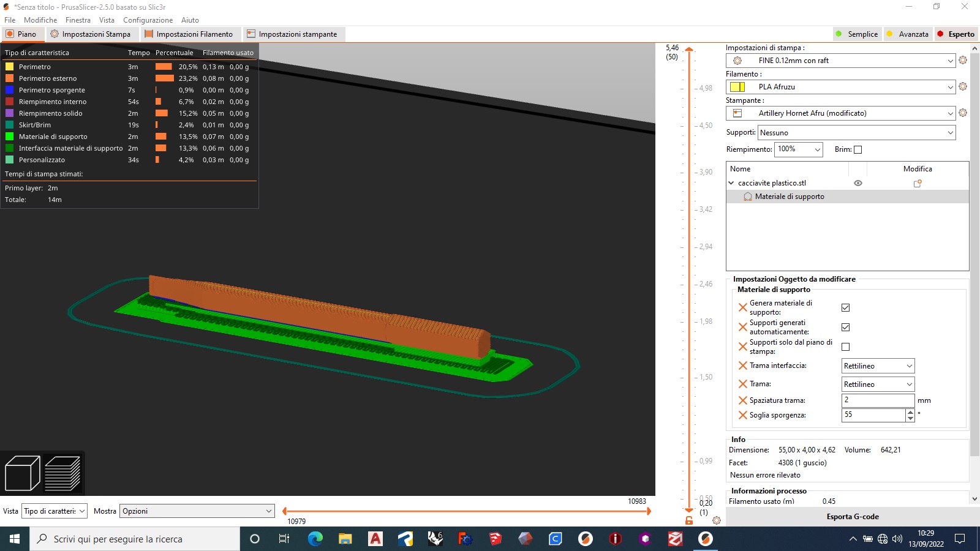Collapse cacciavite plastico.stl tree node
Image resolution: width=980 pixels, height=551 pixels.
point(731,183)
